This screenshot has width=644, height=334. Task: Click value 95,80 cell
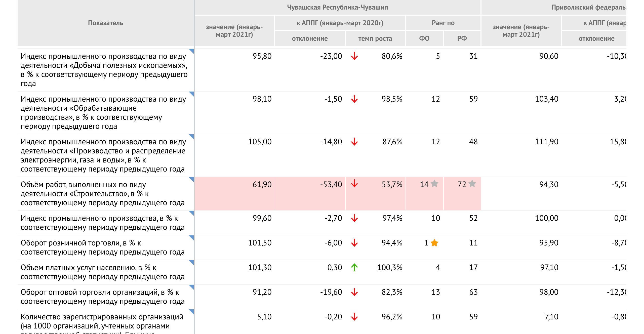(x=234, y=70)
